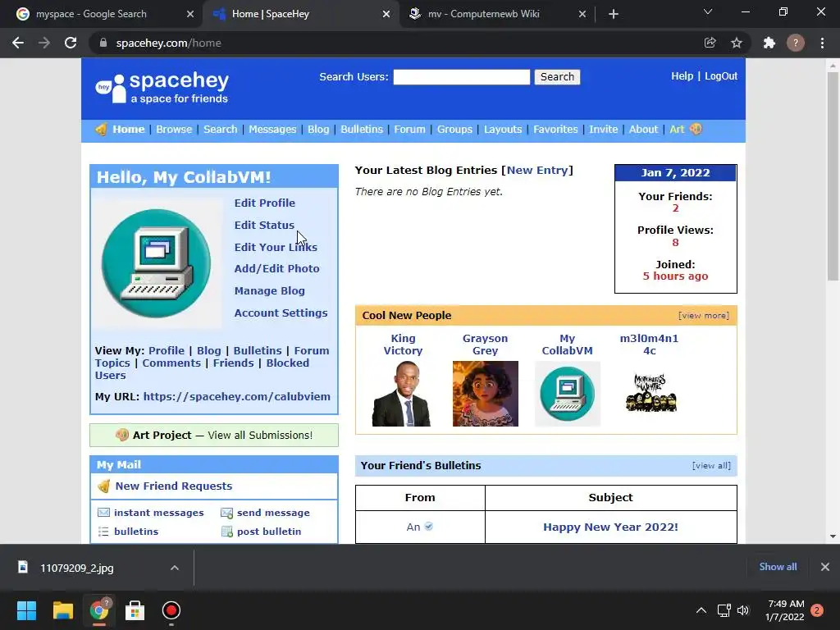
Task: Click Show all downloads
Action: pos(778,567)
